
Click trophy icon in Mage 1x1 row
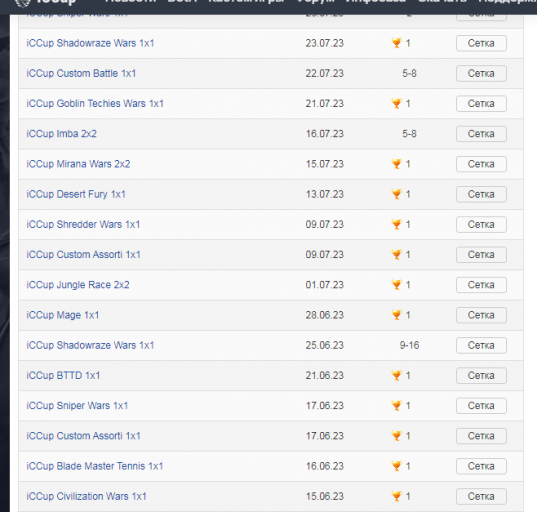pyautogui.click(x=396, y=315)
